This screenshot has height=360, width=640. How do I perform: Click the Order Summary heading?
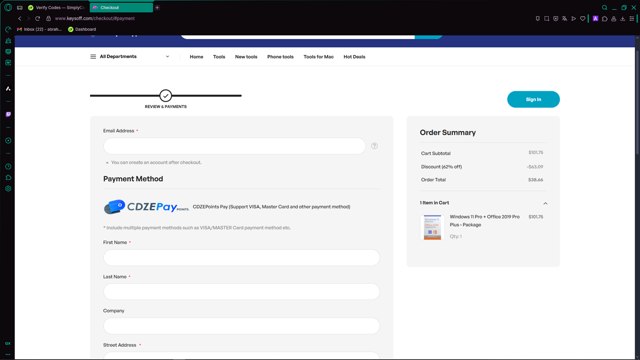point(448,133)
